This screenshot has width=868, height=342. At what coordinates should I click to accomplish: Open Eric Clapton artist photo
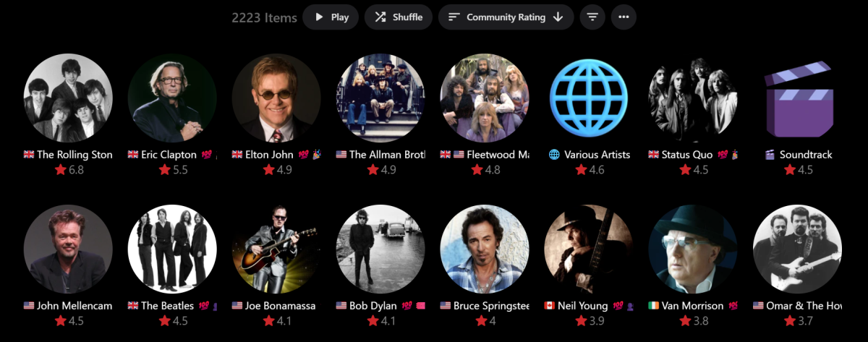tap(172, 98)
